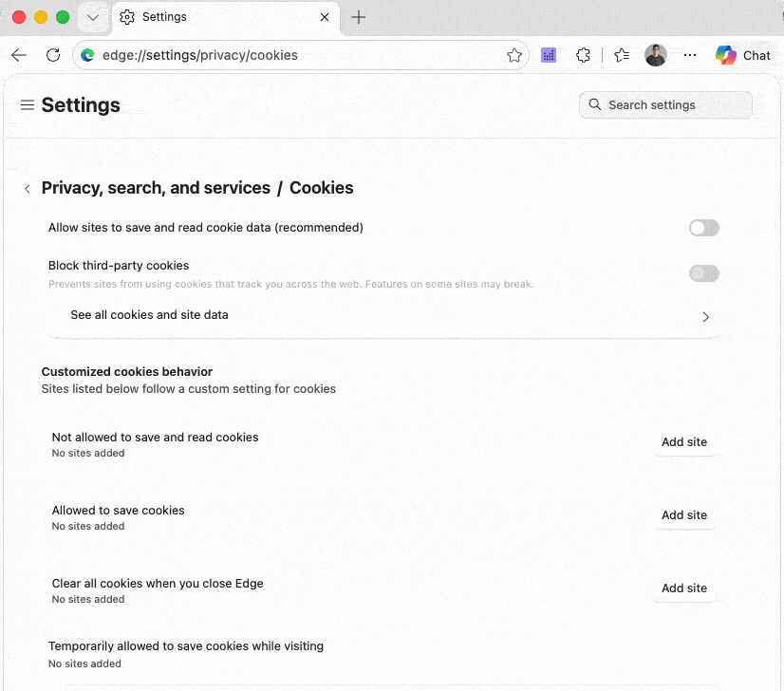This screenshot has height=691, width=784.
Task: Open the tab search dropdown arrow
Action: tap(93, 17)
